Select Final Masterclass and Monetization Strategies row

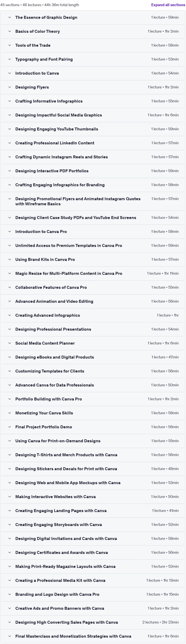(x=93, y=636)
